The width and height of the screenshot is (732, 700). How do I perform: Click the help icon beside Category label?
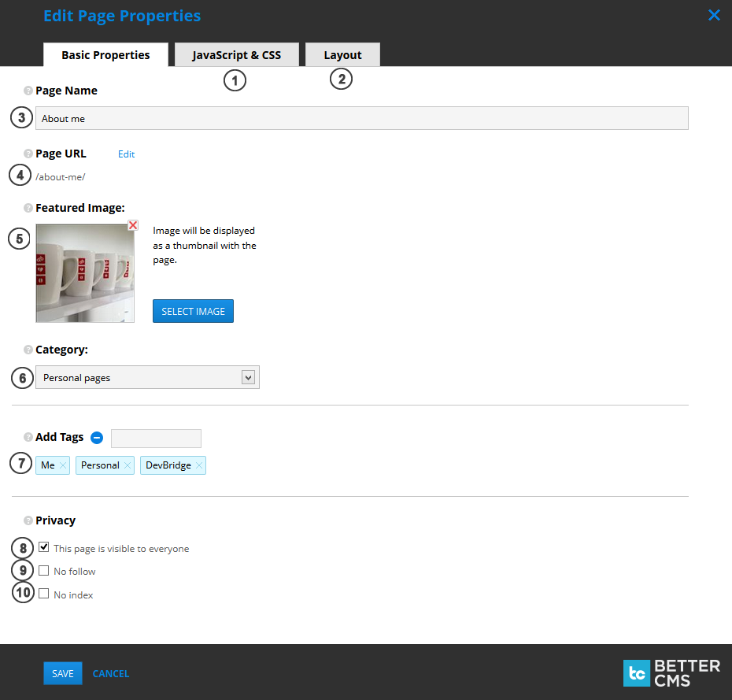coord(28,350)
